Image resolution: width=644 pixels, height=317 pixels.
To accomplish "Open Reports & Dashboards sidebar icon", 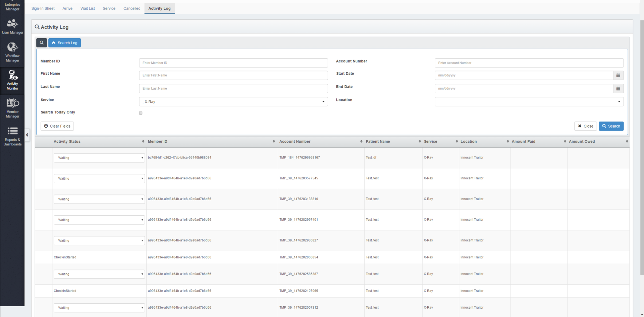I will click(x=12, y=136).
